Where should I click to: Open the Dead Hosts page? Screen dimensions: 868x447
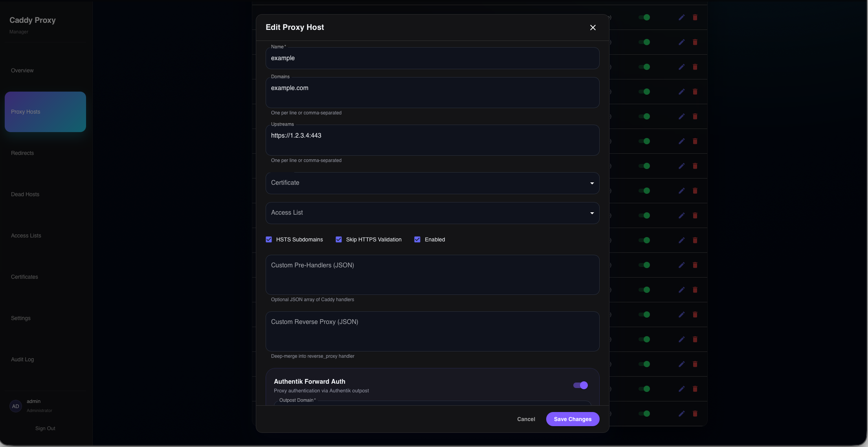pos(25,194)
